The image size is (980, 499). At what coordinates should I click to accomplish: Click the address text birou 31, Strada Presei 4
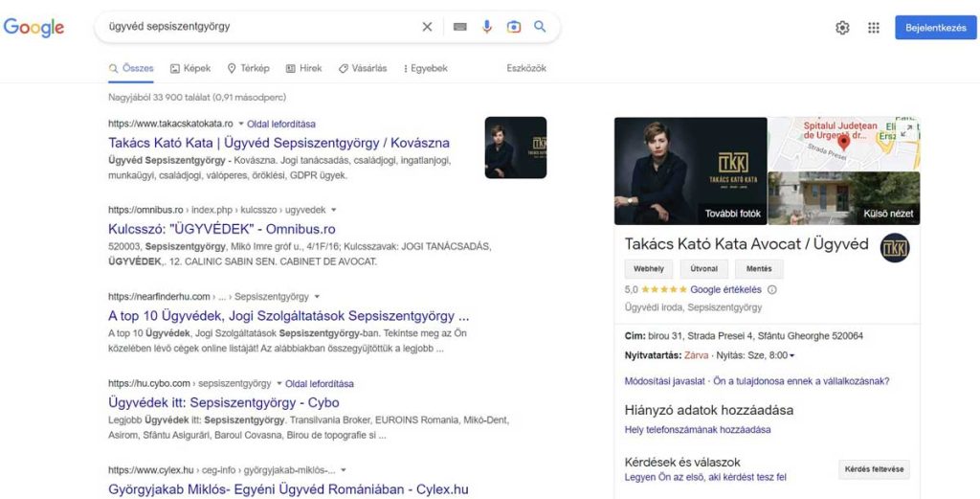click(x=756, y=336)
